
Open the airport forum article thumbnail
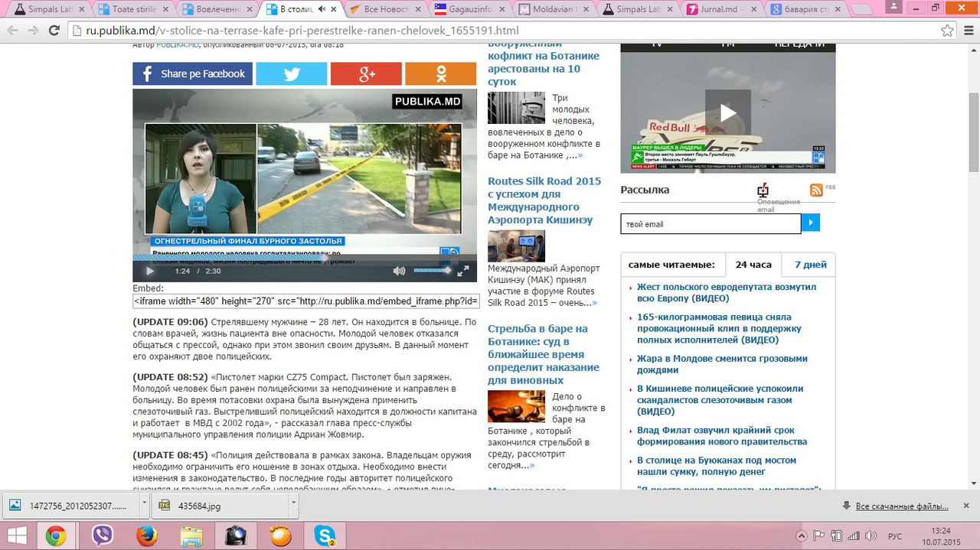516,246
